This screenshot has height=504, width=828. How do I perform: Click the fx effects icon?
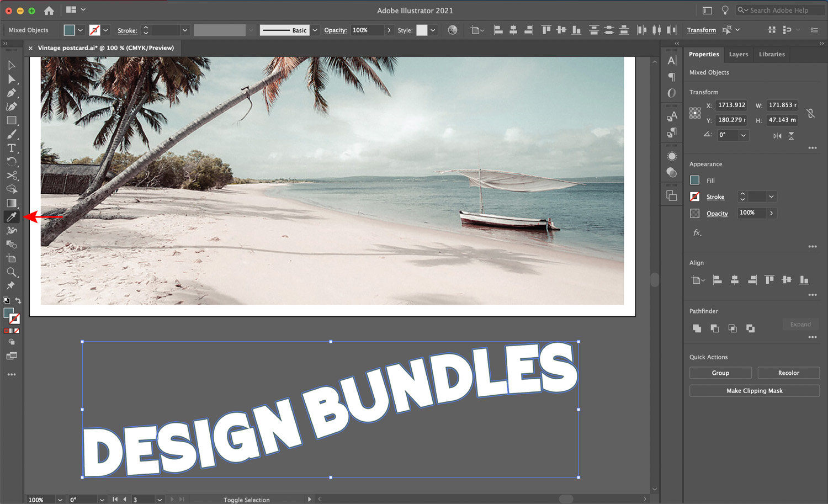click(x=697, y=233)
